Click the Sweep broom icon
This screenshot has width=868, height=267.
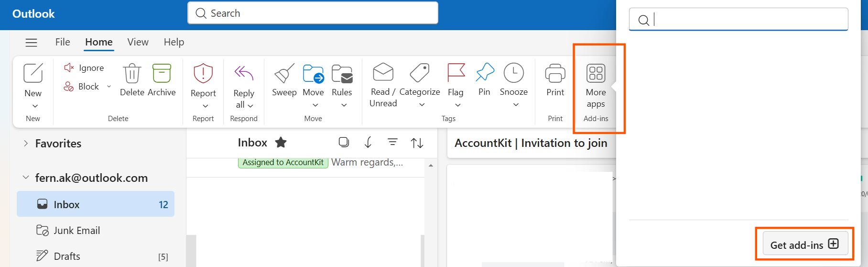pyautogui.click(x=284, y=74)
